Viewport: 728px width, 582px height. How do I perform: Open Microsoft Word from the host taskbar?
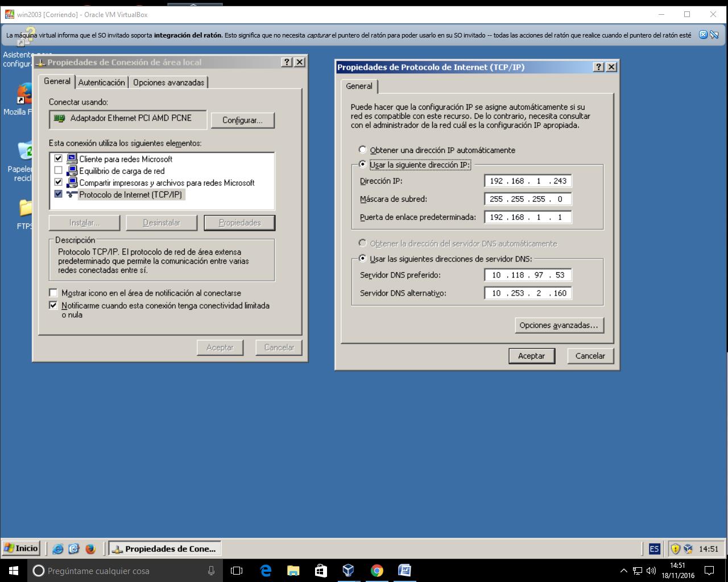click(405, 571)
